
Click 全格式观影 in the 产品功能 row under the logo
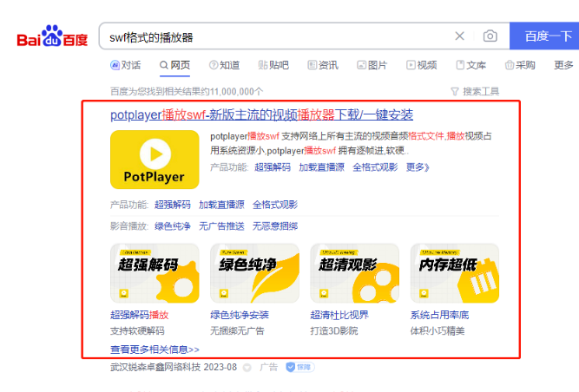tap(274, 205)
